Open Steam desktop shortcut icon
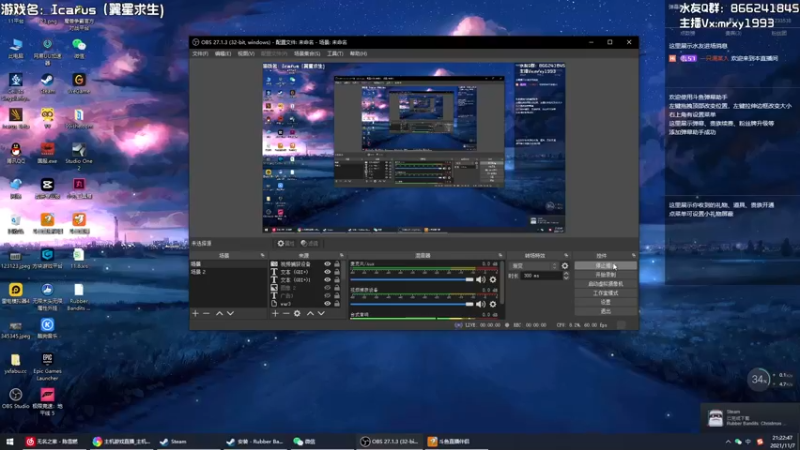This screenshot has height=450, width=800. tap(47, 84)
